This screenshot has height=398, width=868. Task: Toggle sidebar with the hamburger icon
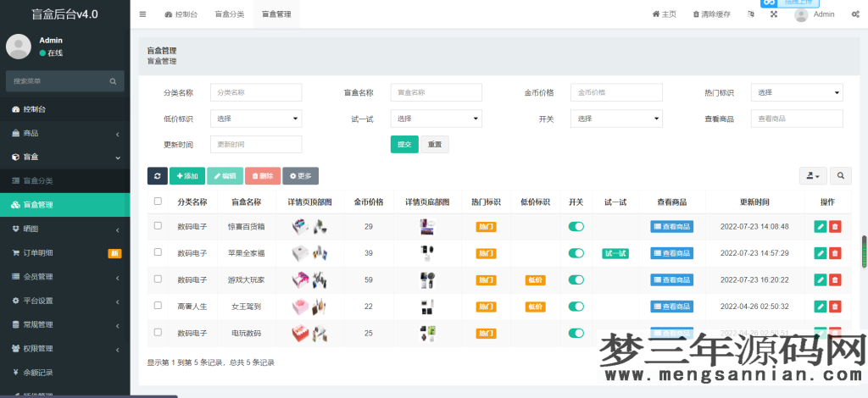(142, 14)
